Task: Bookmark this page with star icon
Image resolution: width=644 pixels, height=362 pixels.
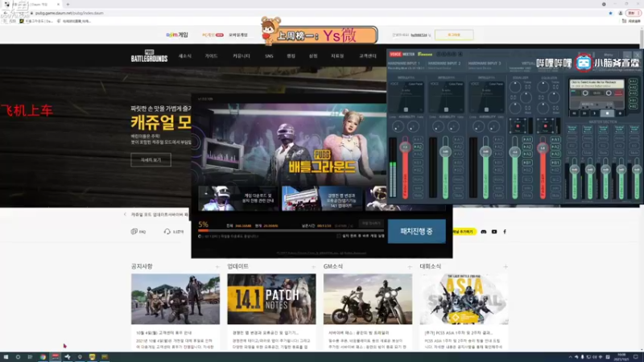Action: (x=611, y=13)
